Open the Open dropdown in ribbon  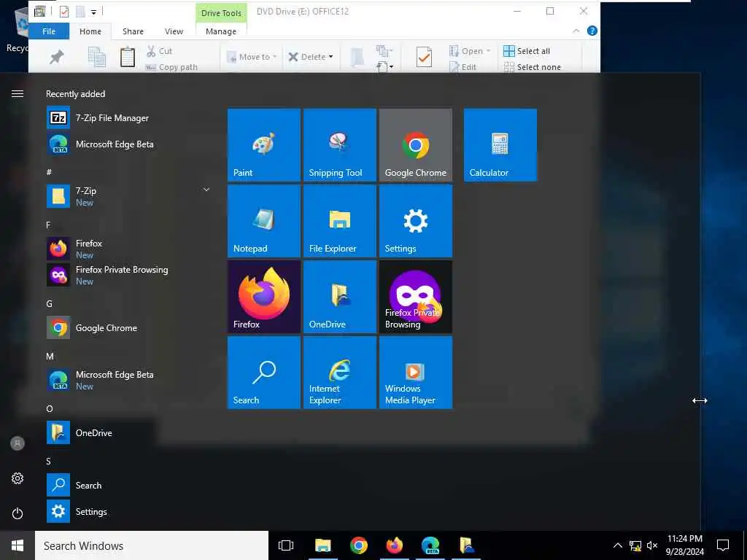pyautogui.click(x=470, y=51)
